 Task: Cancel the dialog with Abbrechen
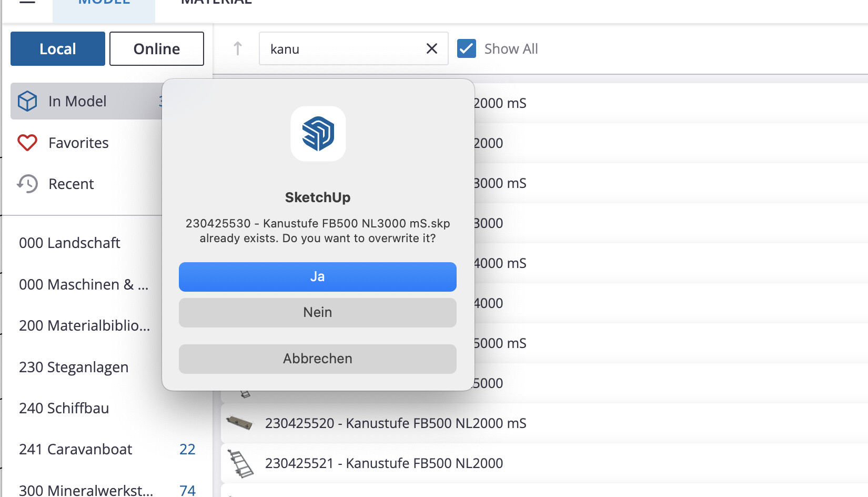click(x=318, y=359)
